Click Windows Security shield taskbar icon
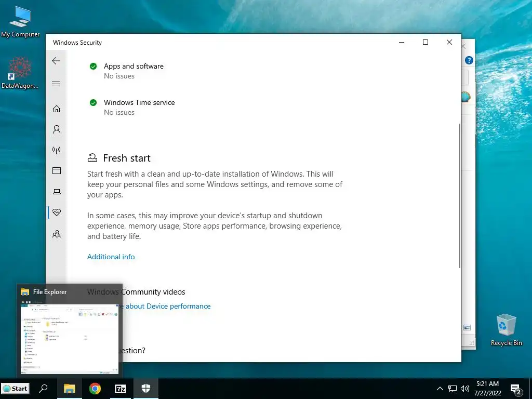Image resolution: width=532 pixels, height=399 pixels. click(146, 389)
